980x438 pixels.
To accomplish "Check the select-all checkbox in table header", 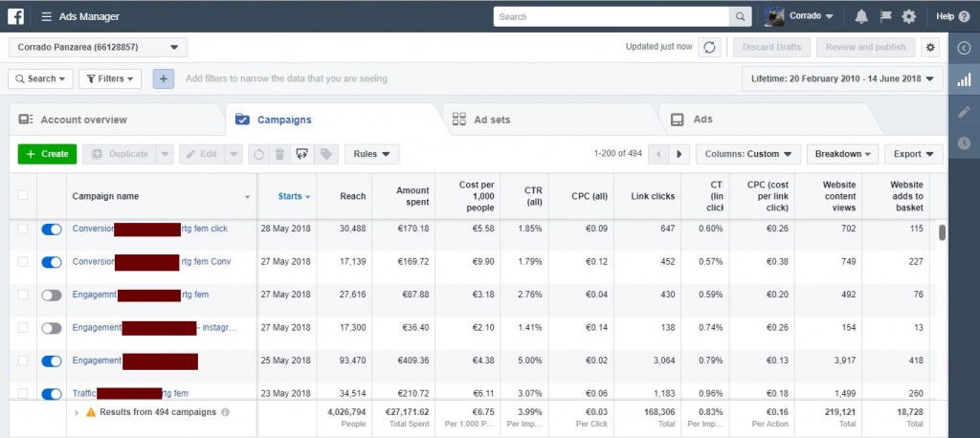I will (x=23, y=195).
